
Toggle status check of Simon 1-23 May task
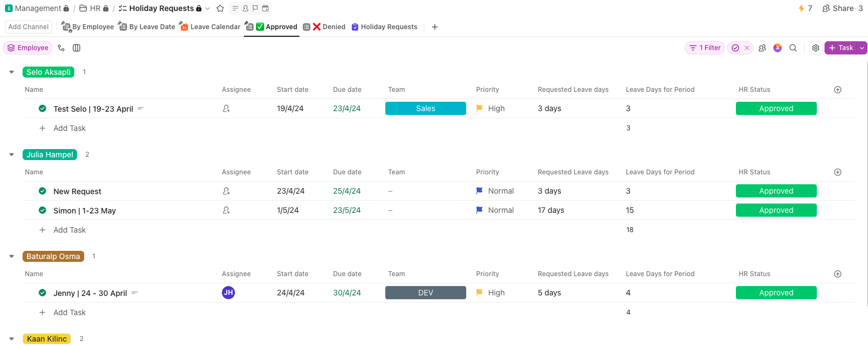42,211
